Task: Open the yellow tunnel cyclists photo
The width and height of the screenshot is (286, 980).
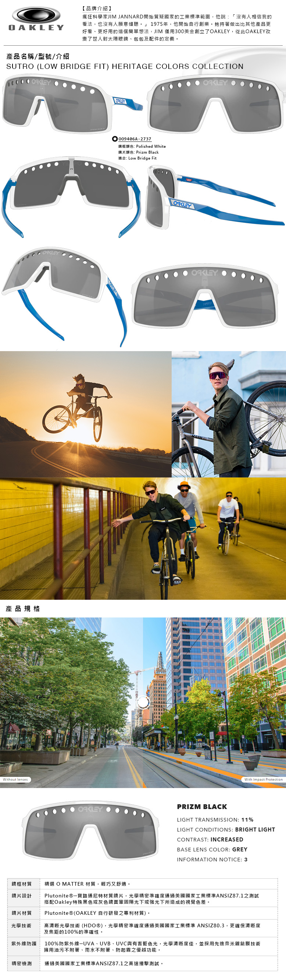Action: tap(143, 539)
